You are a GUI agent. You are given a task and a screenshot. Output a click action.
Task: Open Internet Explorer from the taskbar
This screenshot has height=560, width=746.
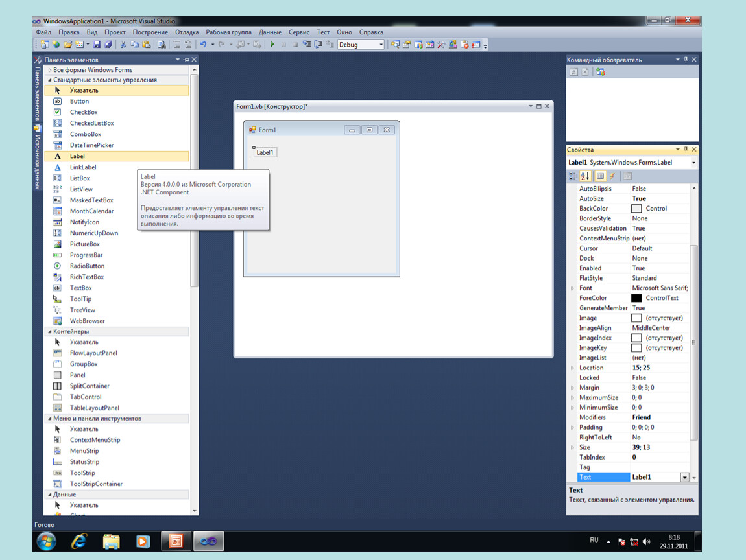pyautogui.click(x=79, y=541)
